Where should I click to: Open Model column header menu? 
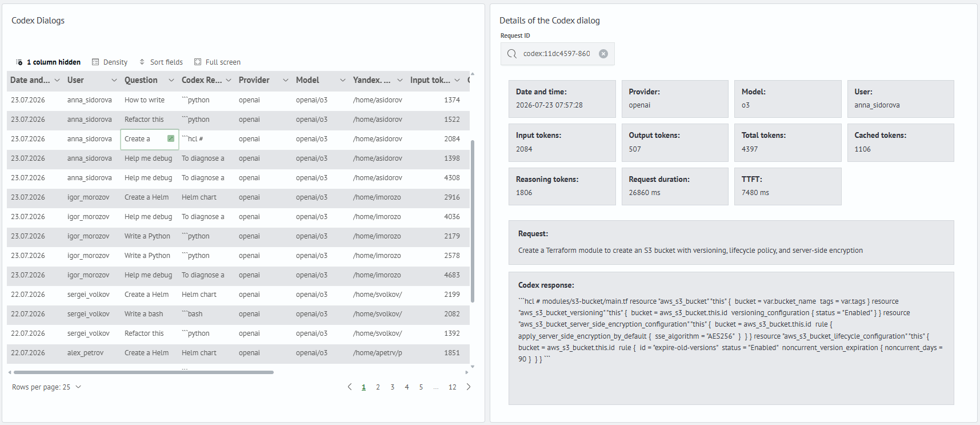pyautogui.click(x=343, y=80)
